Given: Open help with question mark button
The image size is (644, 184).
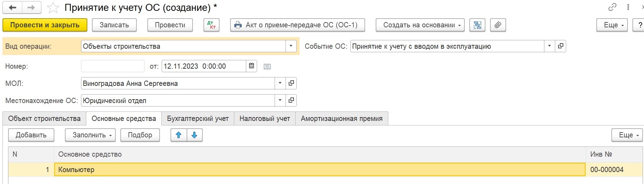Looking at the screenshot, I should [x=639, y=25].
